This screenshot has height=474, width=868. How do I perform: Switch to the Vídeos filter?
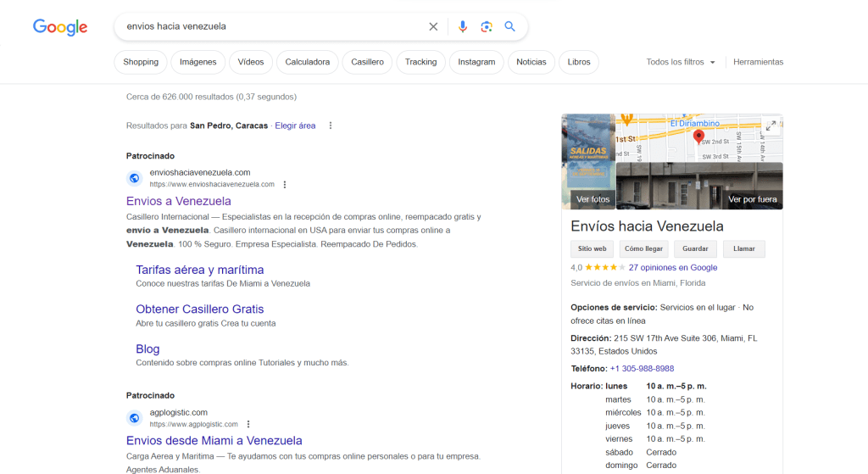tap(251, 62)
